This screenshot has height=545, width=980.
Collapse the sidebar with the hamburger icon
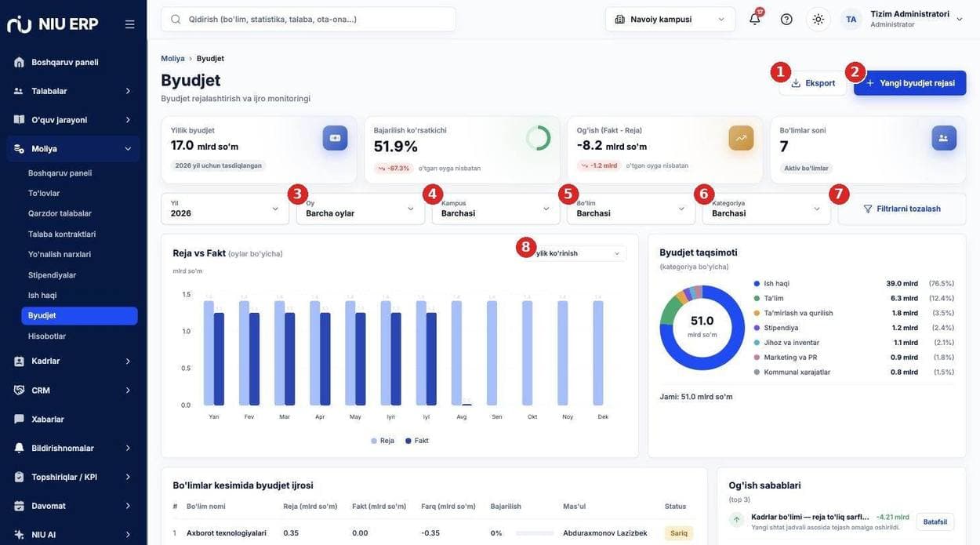[130, 24]
